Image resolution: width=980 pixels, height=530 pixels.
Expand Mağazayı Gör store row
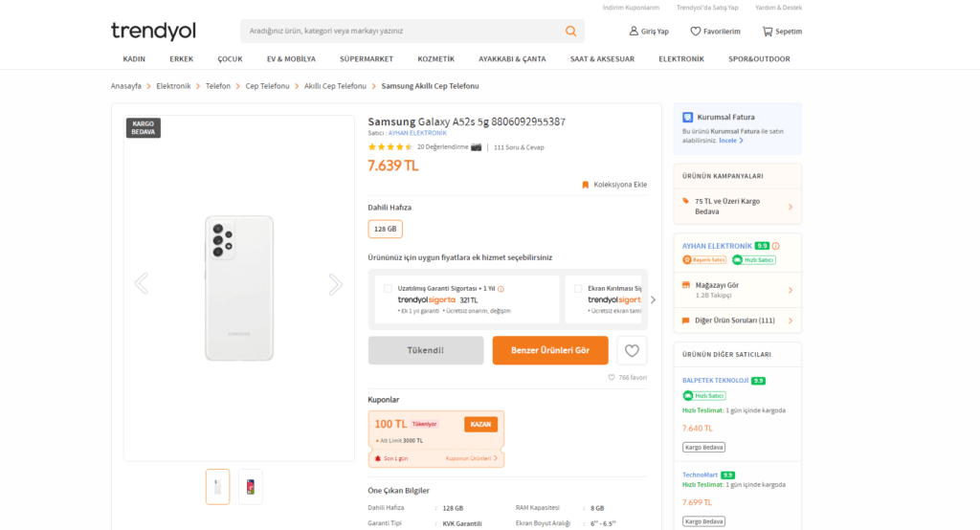[x=790, y=290]
